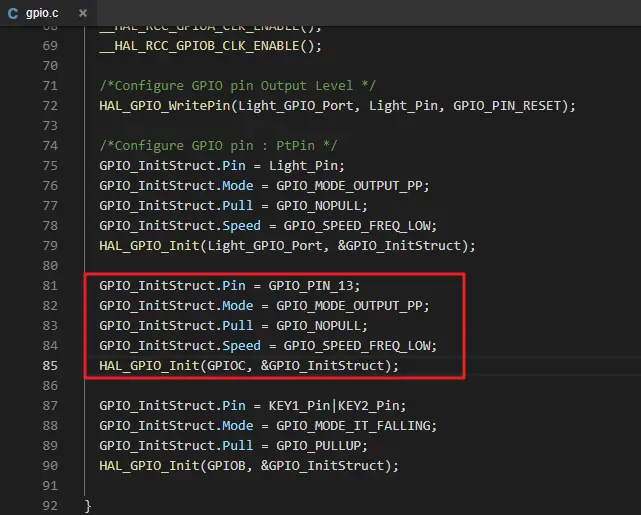Click HAL_GPIO_WritePin function name

(x=165, y=106)
